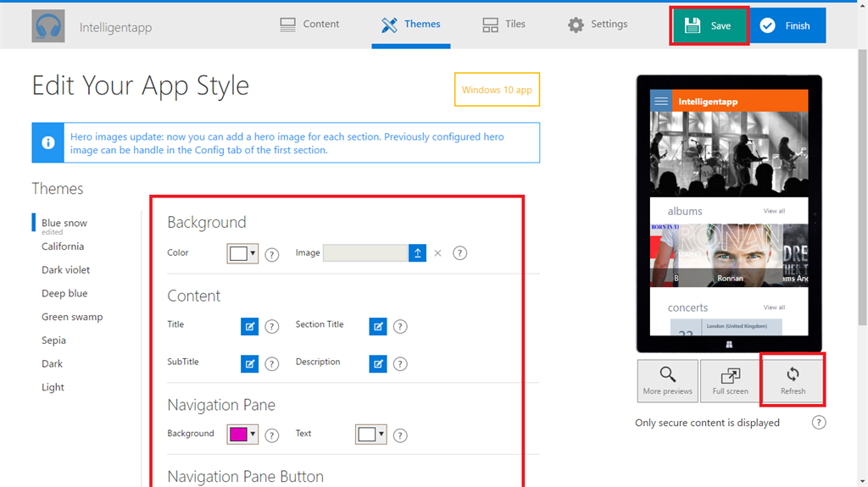Image resolution: width=868 pixels, height=487 pixels.
Task: Click View all next to concerts
Action: (774, 307)
